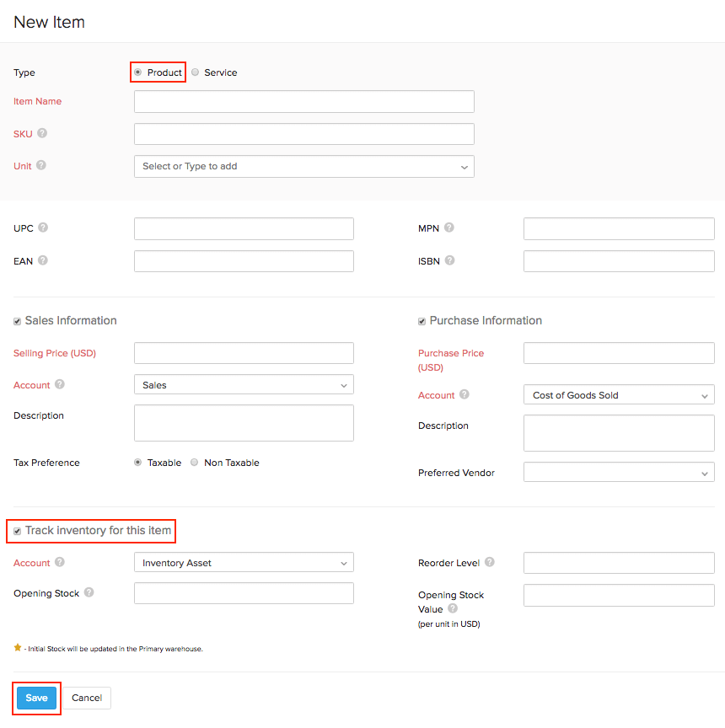Choose the Non Taxable option

[x=194, y=462]
